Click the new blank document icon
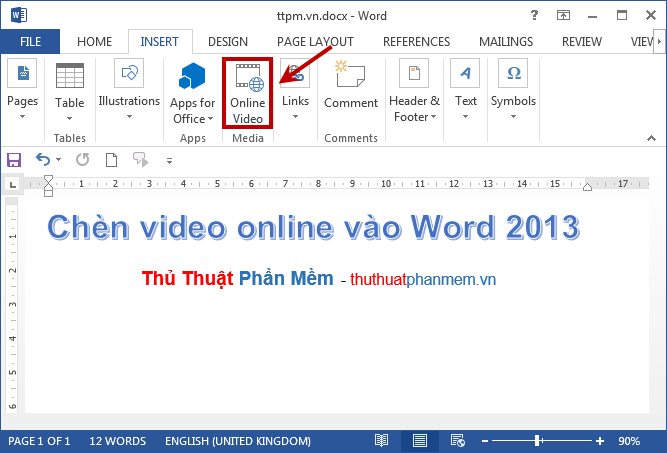 pyautogui.click(x=111, y=160)
